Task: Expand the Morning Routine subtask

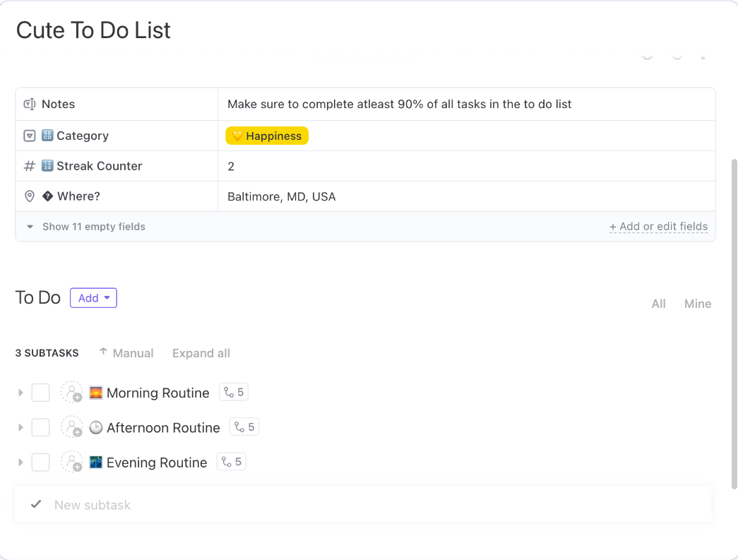Action: pos(20,393)
